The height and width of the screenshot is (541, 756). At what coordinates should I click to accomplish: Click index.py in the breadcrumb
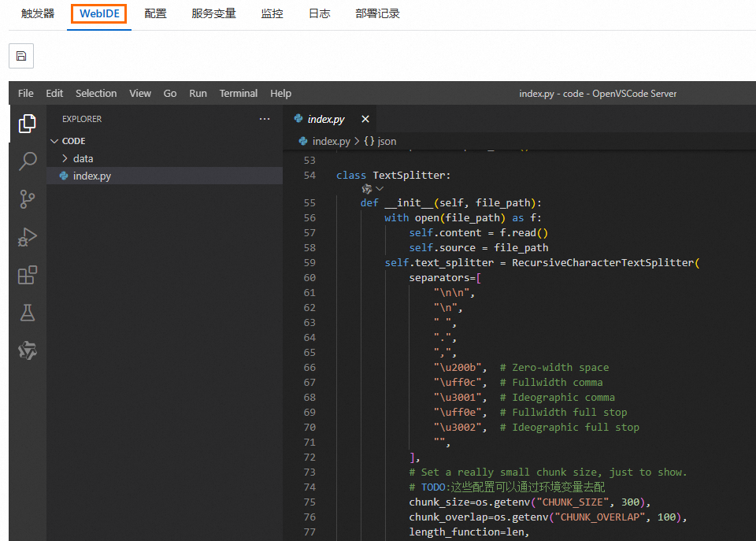332,141
